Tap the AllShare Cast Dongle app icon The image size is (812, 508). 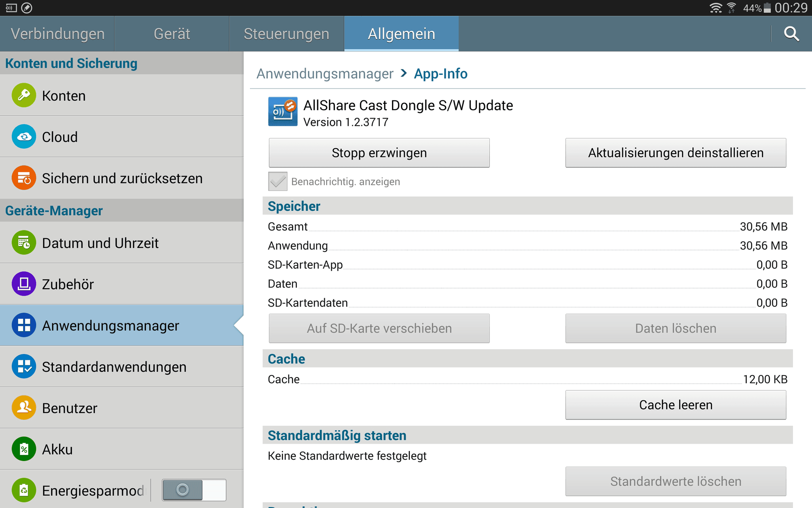[283, 112]
